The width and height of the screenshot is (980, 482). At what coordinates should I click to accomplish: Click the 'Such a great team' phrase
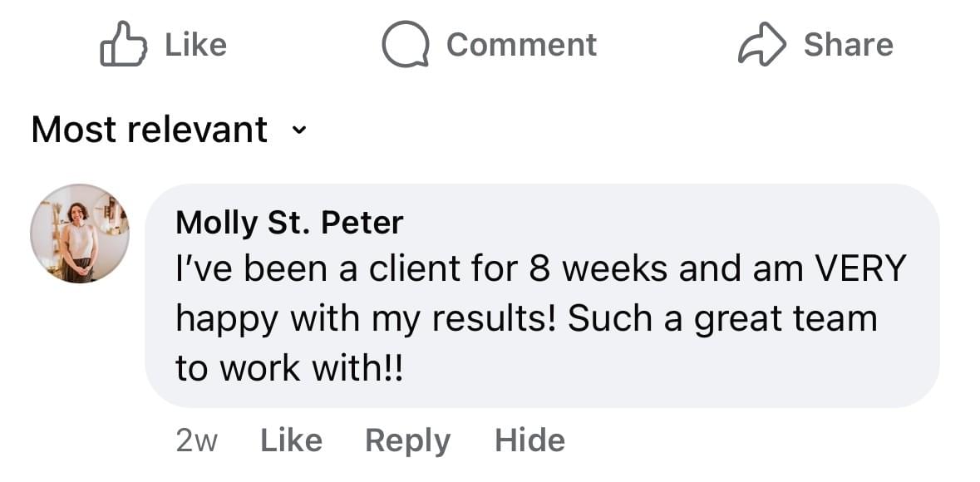tap(721, 319)
